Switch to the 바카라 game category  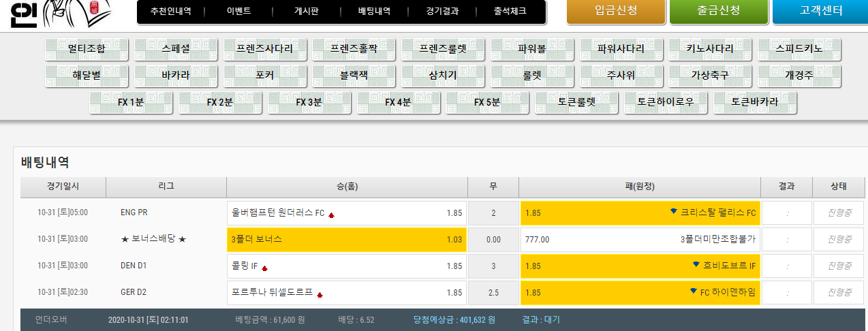176,76
